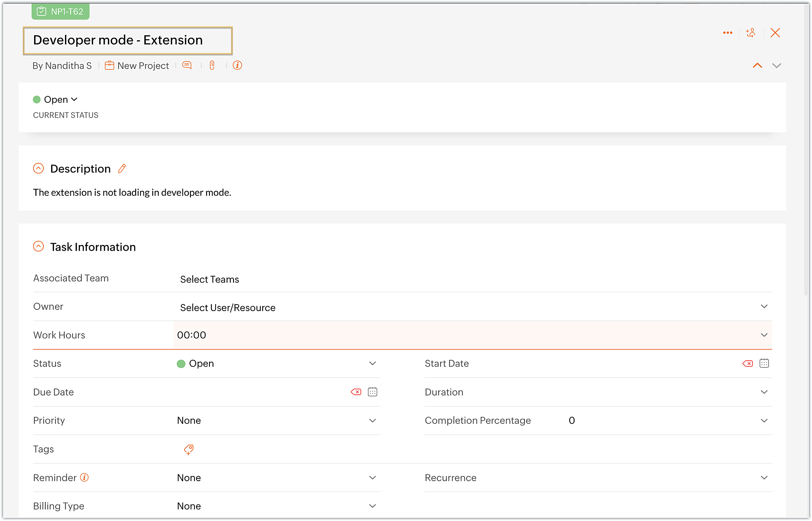Click the task title field
This screenshot has width=812, height=521.
[x=127, y=40]
